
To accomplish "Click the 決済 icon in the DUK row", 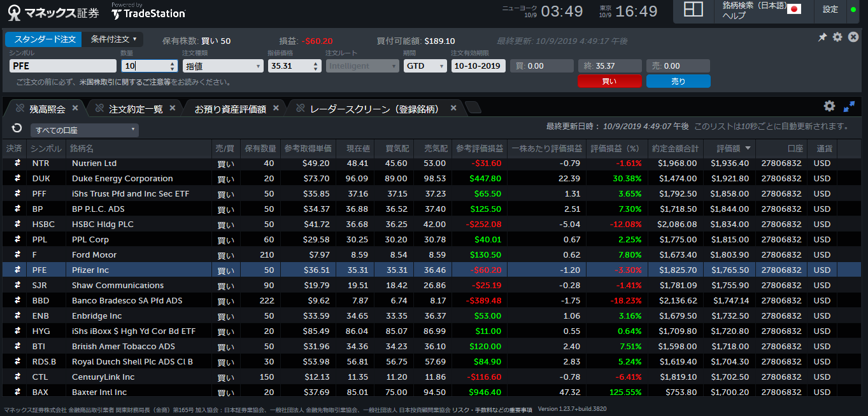I will [x=17, y=179].
